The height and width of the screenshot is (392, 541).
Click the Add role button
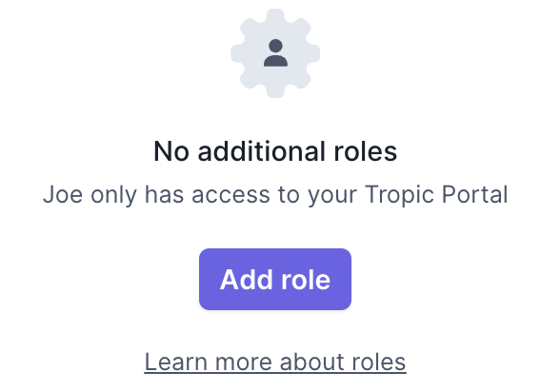pos(275,280)
